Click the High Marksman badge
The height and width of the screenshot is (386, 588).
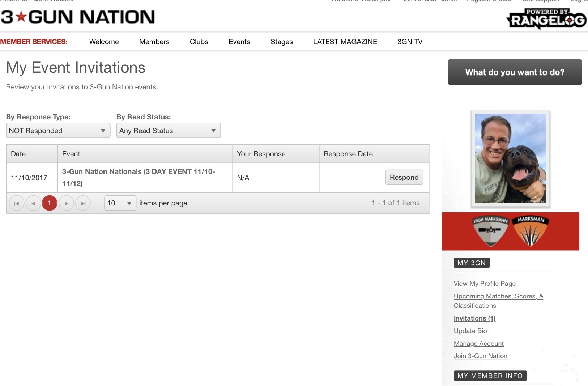[490, 232]
